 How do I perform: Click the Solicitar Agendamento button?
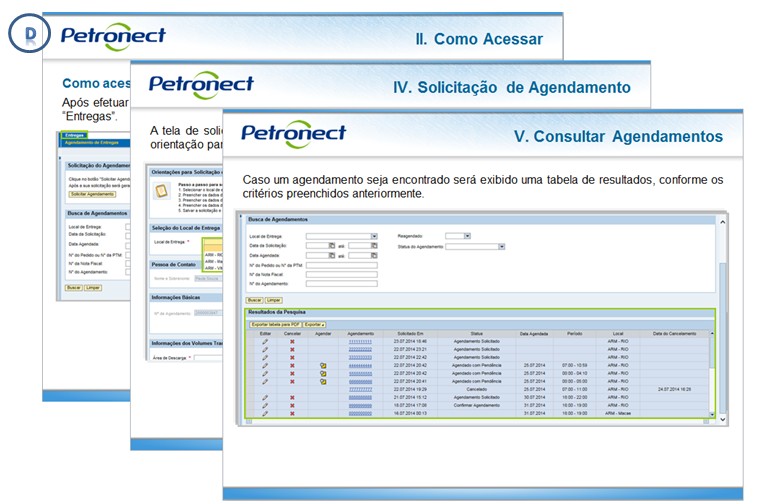[92, 194]
